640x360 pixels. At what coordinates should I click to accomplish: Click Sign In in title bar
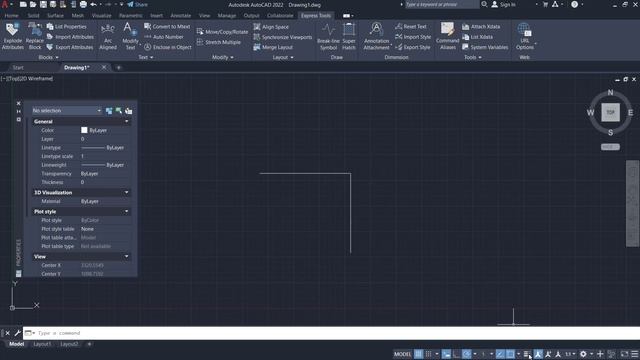coord(503,4)
